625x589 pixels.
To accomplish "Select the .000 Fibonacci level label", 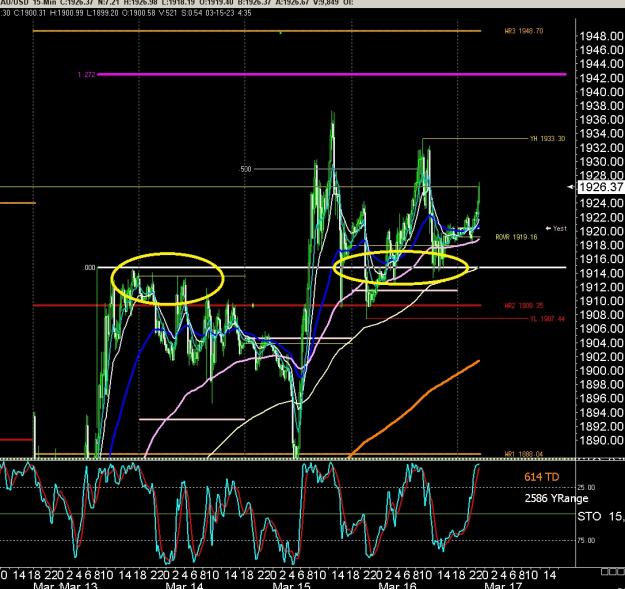I will coord(90,268).
